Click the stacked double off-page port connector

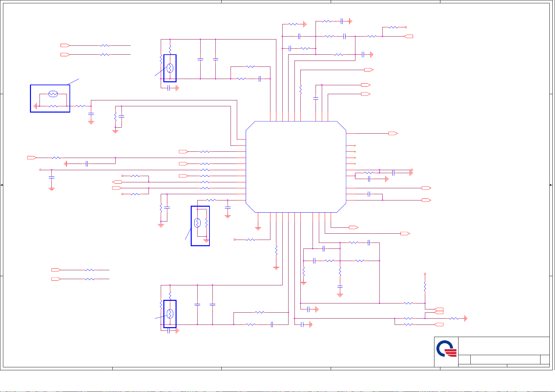(x=439, y=311)
